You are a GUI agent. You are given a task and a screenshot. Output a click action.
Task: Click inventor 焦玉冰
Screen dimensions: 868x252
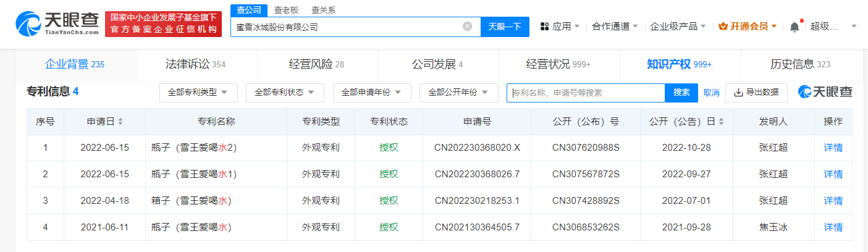pos(773,227)
